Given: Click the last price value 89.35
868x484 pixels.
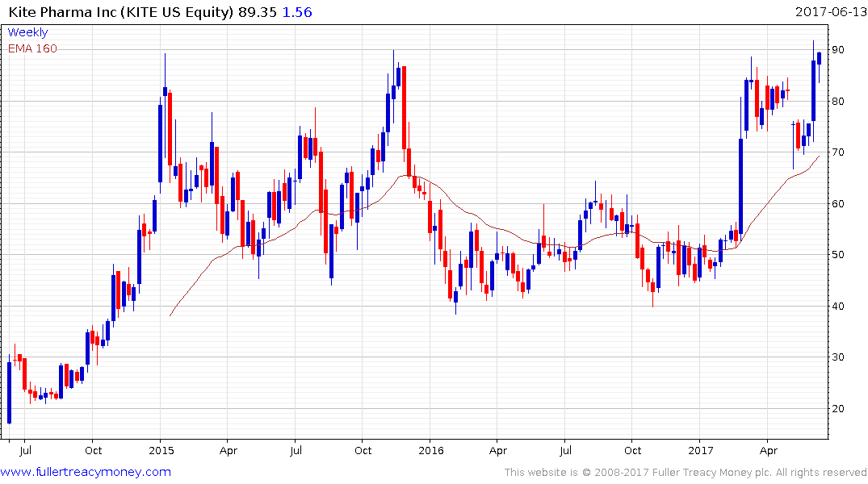Looking at the screenshot, I should 258,12.
